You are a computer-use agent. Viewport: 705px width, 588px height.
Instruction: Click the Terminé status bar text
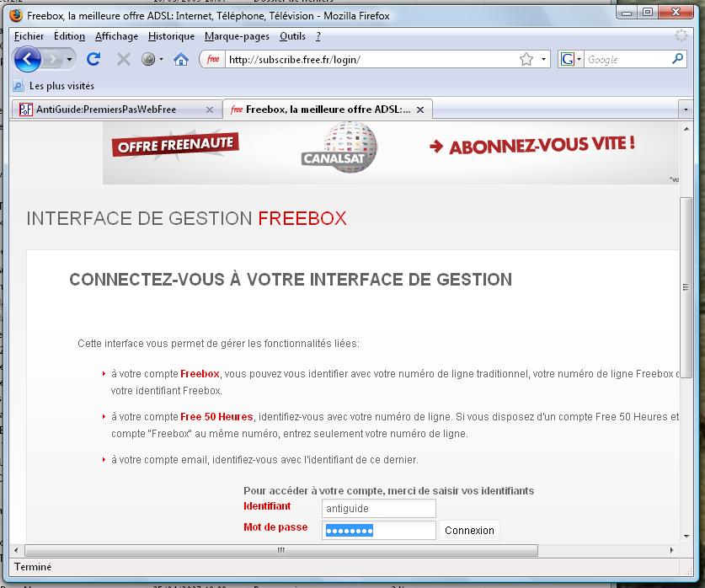click(x=33, y=566)
